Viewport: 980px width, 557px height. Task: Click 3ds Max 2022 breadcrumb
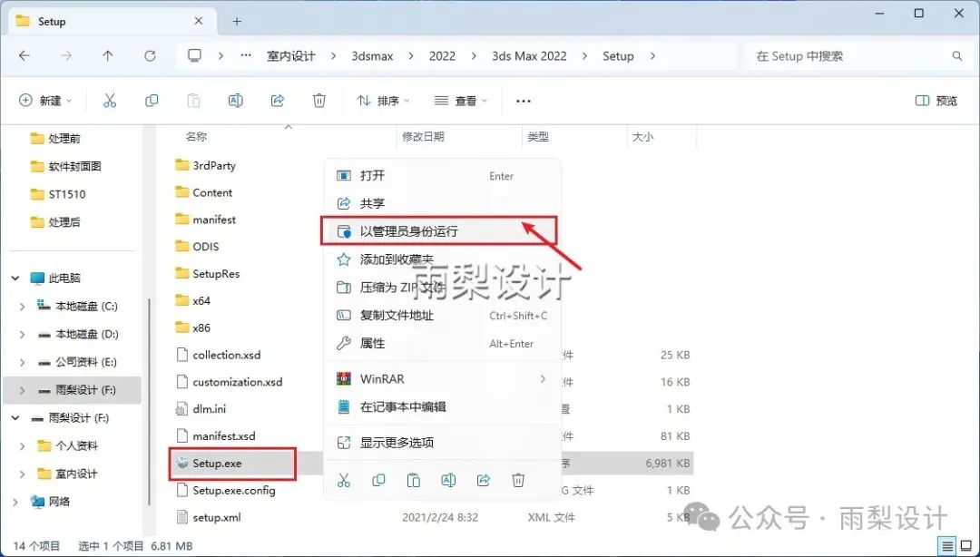(529, 56)
